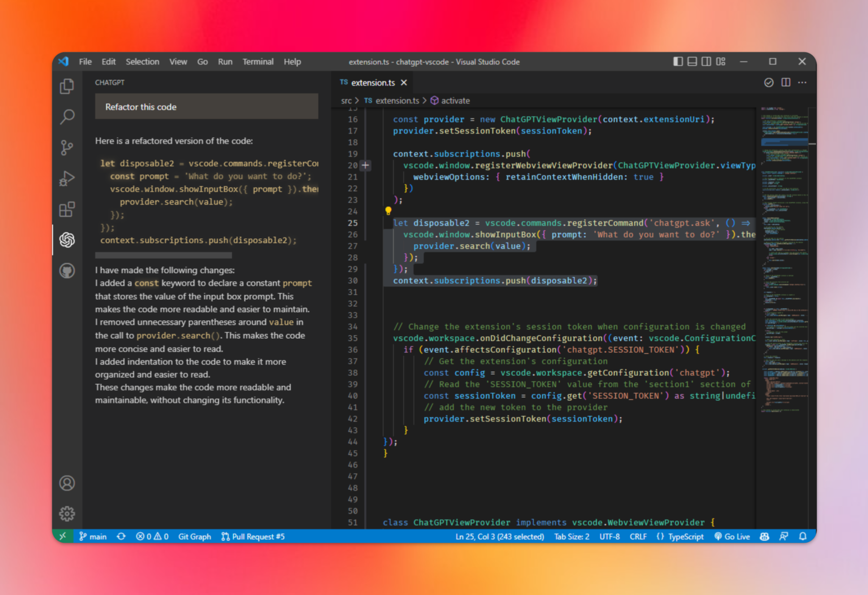Click 'provider.setSessionToken(sessionToken);' on line 17
Image resolution: width=868 pixels, height=595 pixels.
point(492,131)
